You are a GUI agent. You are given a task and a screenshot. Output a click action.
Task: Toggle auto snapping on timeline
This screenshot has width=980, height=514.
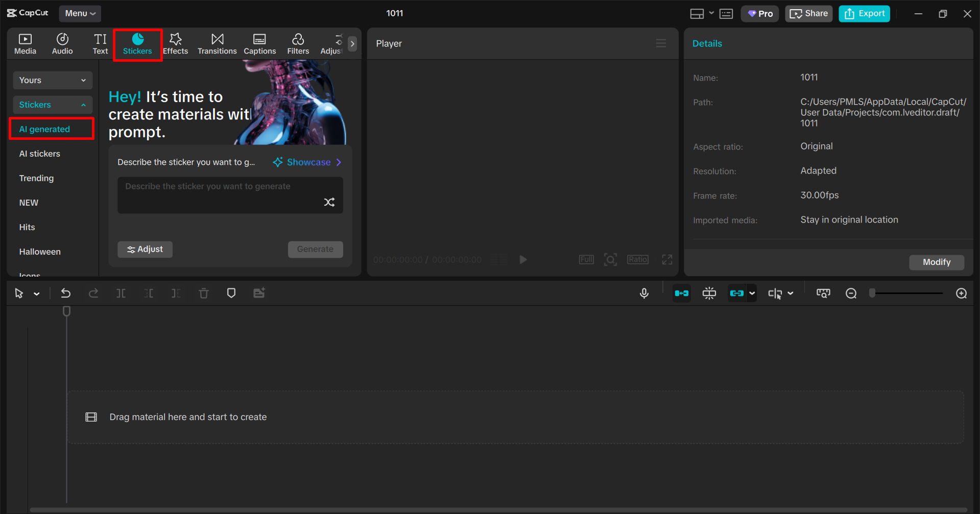point(709,293)
